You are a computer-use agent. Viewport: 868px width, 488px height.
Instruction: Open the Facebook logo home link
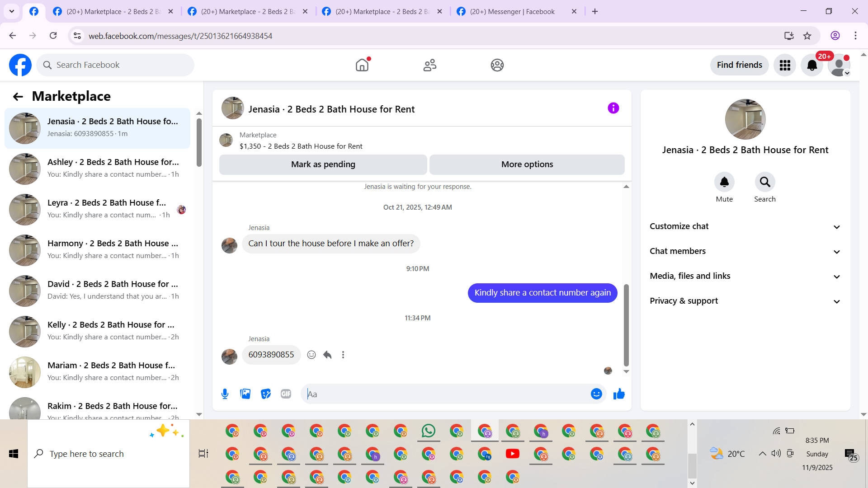[x=20, y=65]
